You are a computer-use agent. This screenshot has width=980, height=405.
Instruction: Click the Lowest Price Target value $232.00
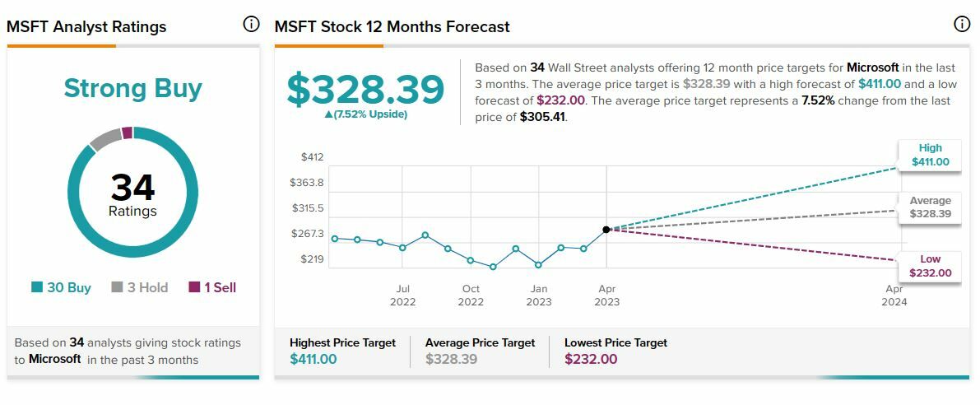click(591, 359)
